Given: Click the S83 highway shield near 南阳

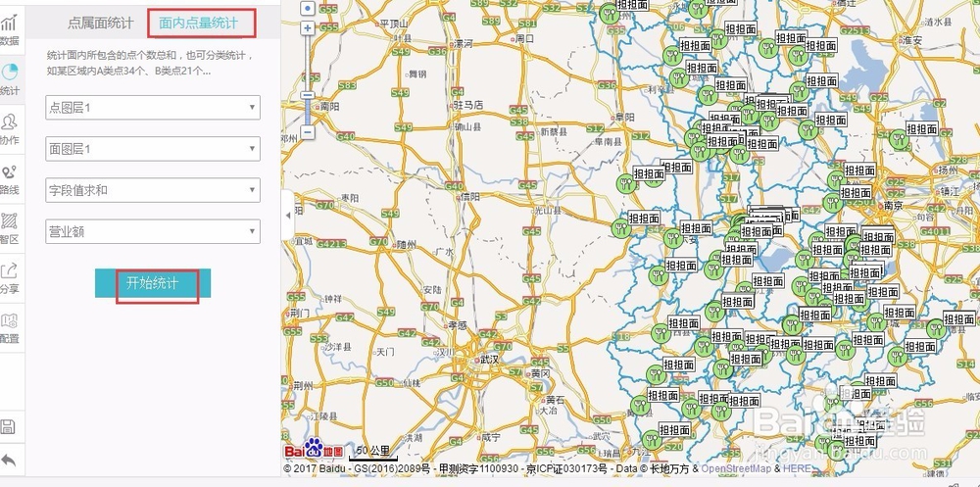Looking at the screenshot, I should point(347,85).
